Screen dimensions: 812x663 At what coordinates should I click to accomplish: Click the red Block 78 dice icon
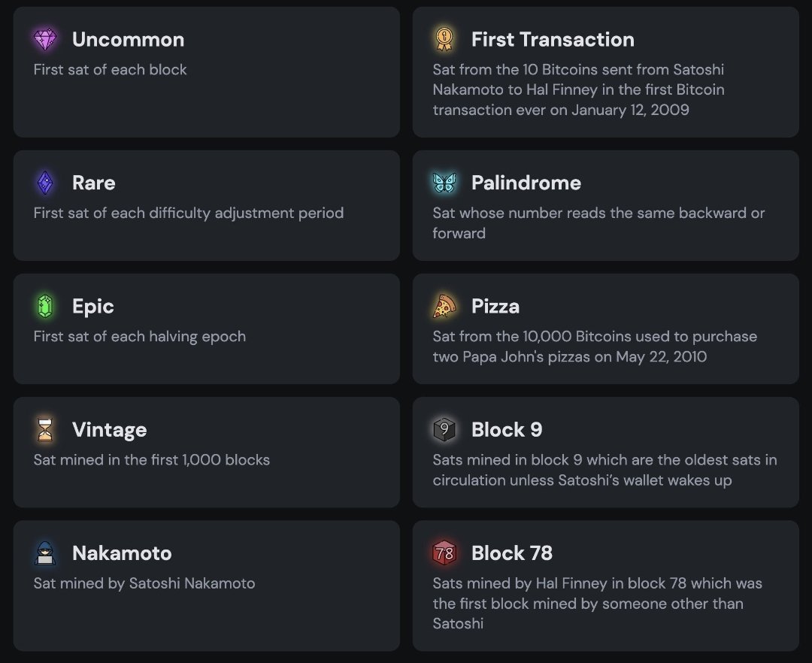[444, 553]
